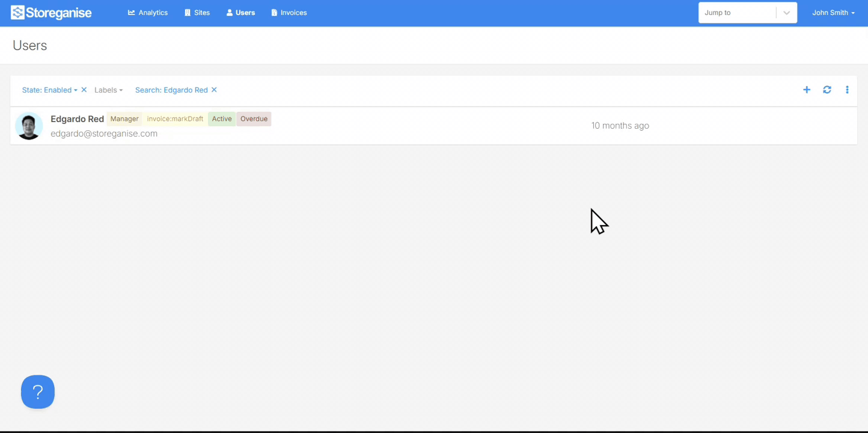
Task: Open the help question mark button
Action: coord(38,392)
